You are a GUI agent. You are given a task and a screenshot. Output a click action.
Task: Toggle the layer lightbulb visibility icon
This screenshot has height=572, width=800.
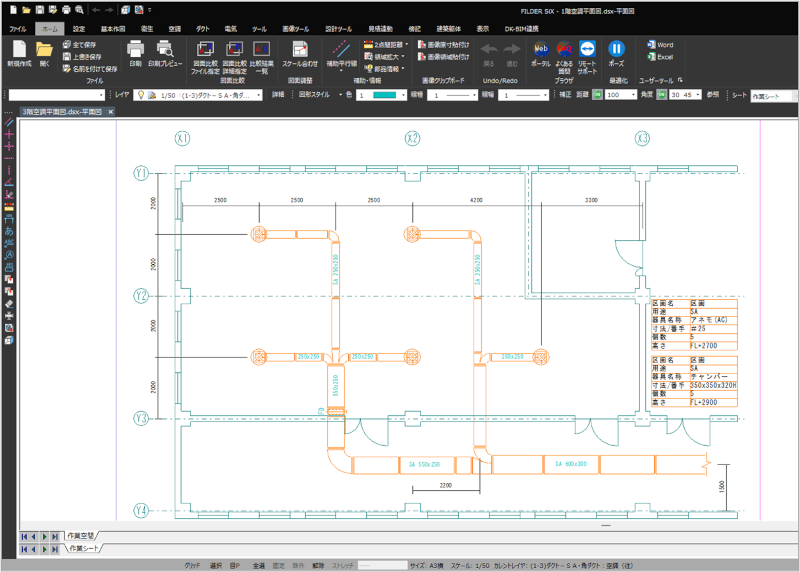(141, 94)
